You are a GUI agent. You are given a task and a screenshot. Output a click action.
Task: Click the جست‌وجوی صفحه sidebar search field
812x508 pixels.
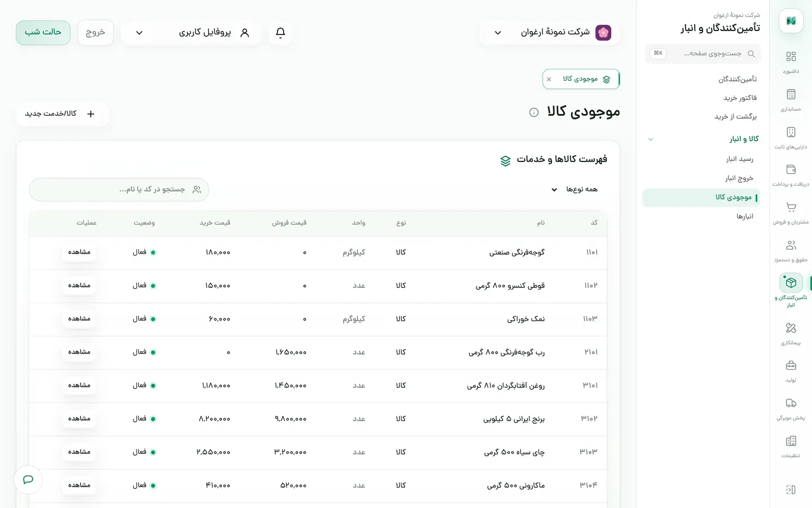[x=703, y=54]
